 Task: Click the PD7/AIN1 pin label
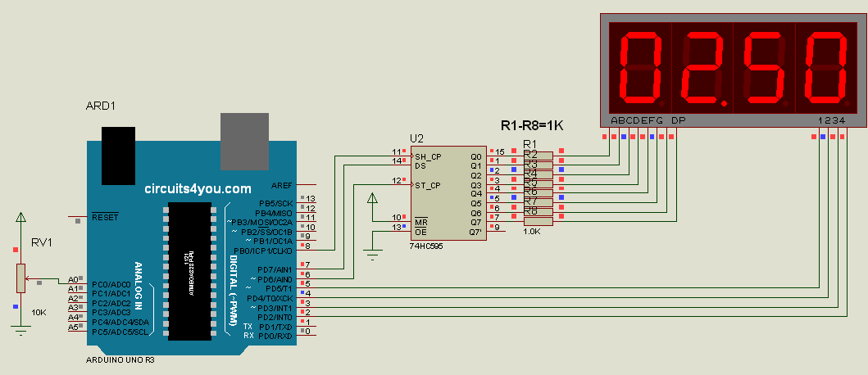[x=275, y=269]
